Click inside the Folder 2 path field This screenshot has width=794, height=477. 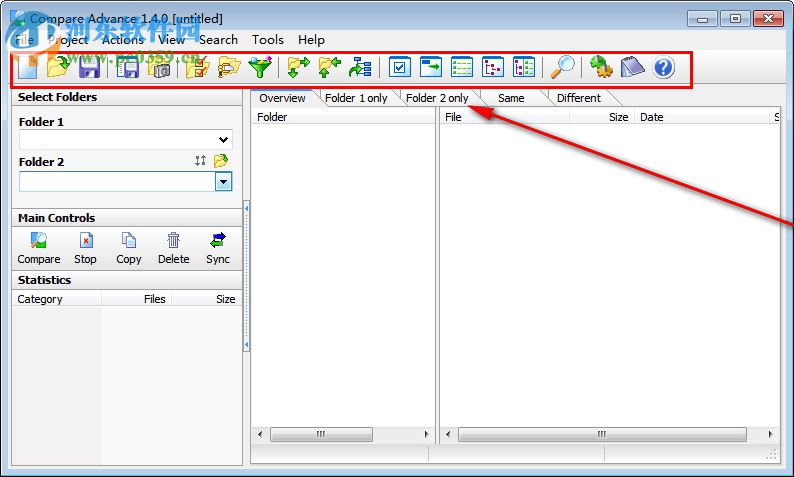117,181
